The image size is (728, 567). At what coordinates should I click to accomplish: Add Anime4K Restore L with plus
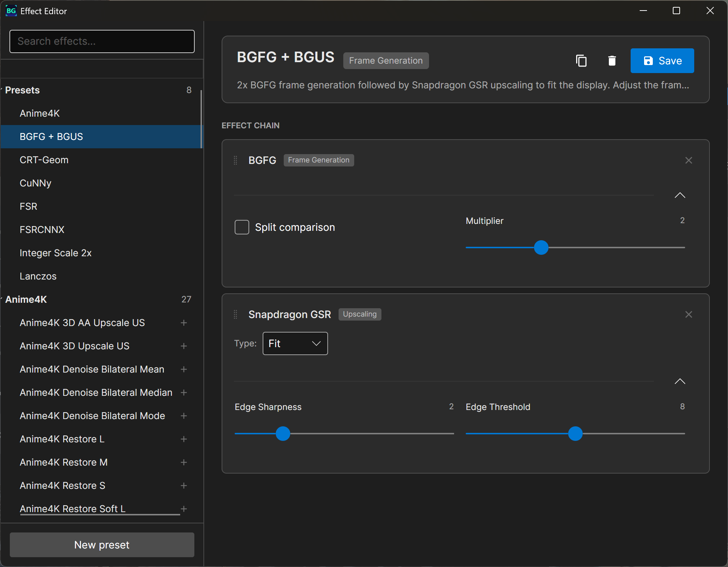(x=184, y=439)
